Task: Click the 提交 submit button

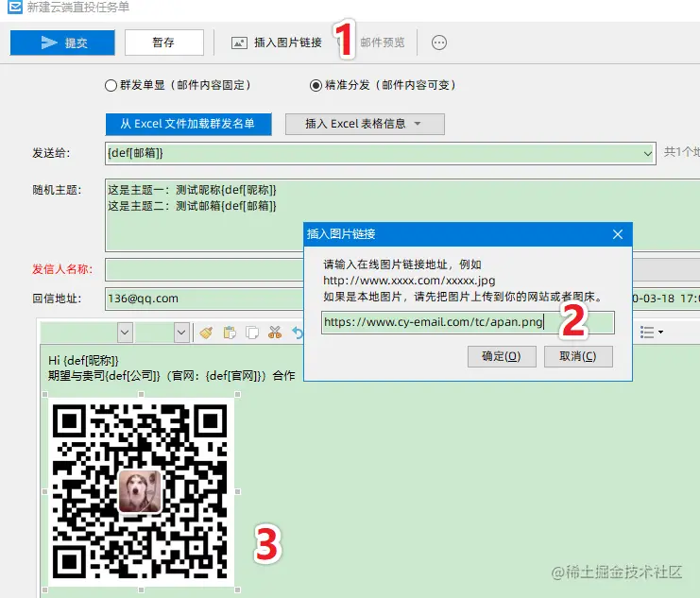Action: point(62,43)
